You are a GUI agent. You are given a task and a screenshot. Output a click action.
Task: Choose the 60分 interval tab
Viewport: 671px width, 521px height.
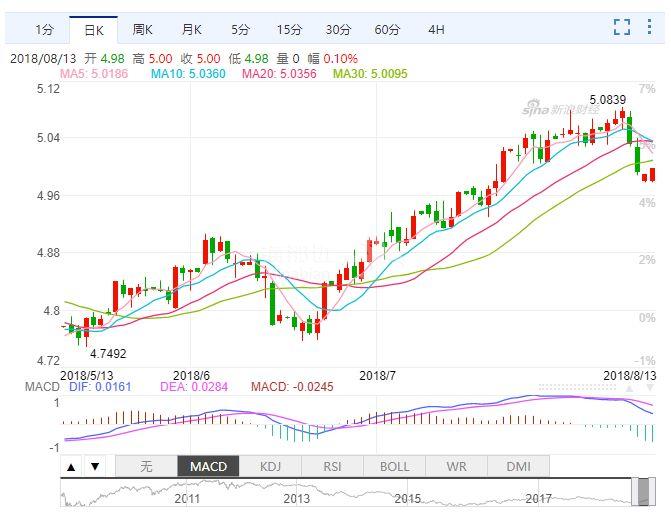click(387, 29)
